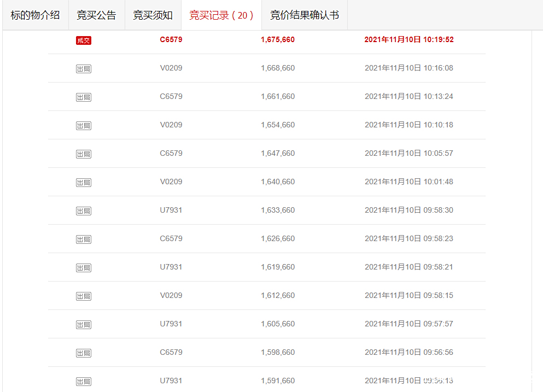The height and width of the screenshot is (392, 543).
Task: Select the bid amount 1,640,660
Action: pos(278,182)
